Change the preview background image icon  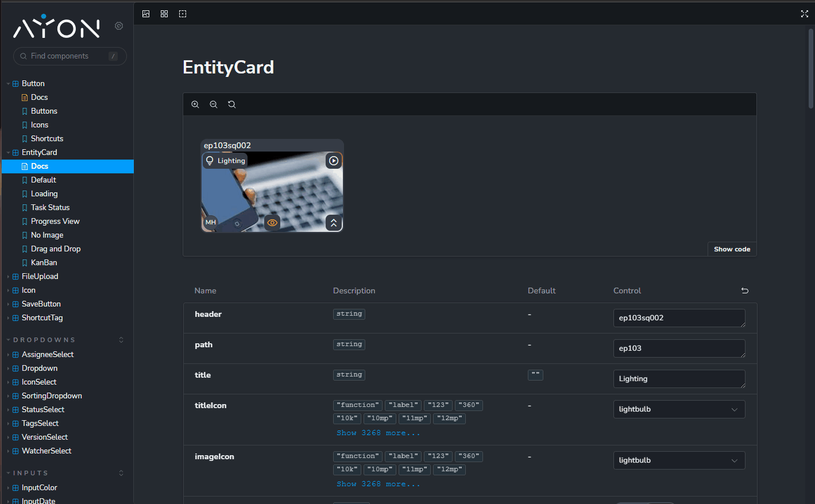tap(146, 14)
